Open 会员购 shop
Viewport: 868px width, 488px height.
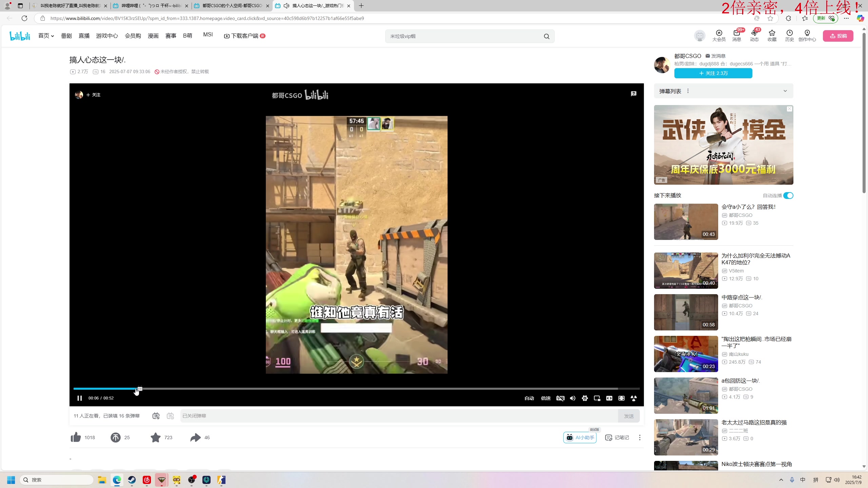pyautogui.click(x=133, y=36)
